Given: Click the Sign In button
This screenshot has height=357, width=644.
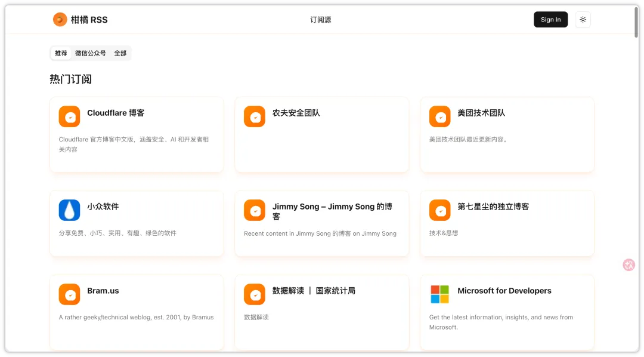Looking at the screenshot, I should (550, 19).
